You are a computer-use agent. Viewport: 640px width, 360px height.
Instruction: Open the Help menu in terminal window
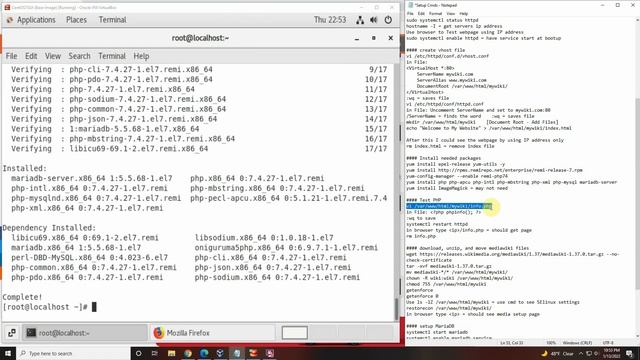[141, 56]
